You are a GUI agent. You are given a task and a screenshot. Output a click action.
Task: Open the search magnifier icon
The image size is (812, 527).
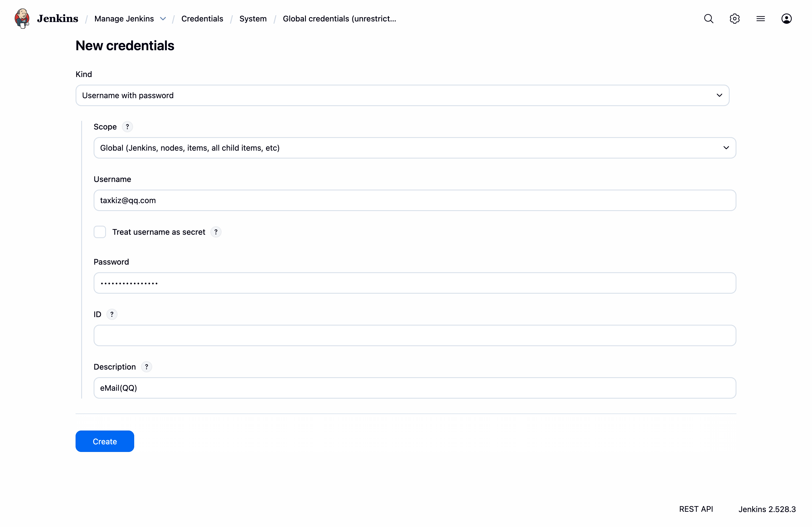[709, 18]
